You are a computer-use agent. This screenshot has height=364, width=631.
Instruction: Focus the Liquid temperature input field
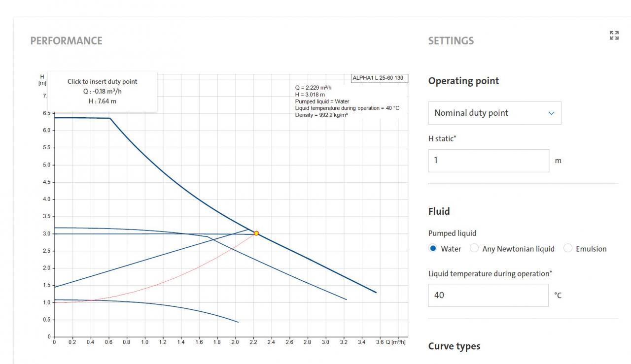(x=488, y=296)
